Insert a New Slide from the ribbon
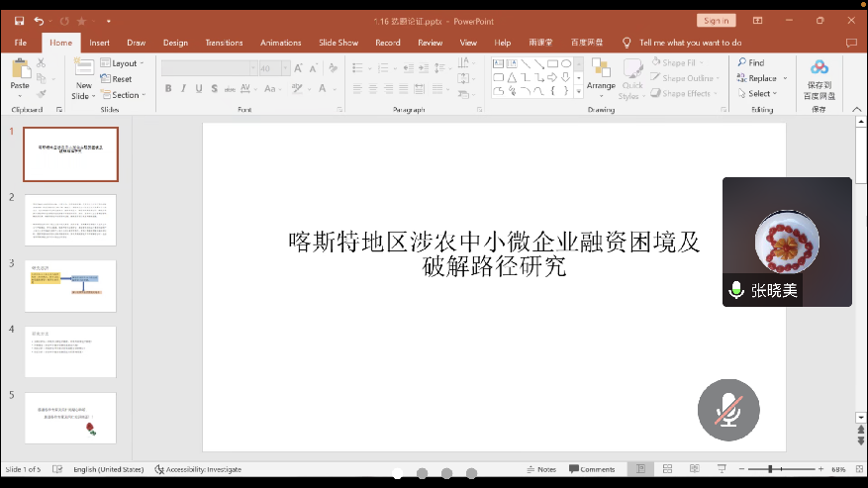Image resolution: width=868 pixels, height=488 pixels. click(x=83, y=78)
